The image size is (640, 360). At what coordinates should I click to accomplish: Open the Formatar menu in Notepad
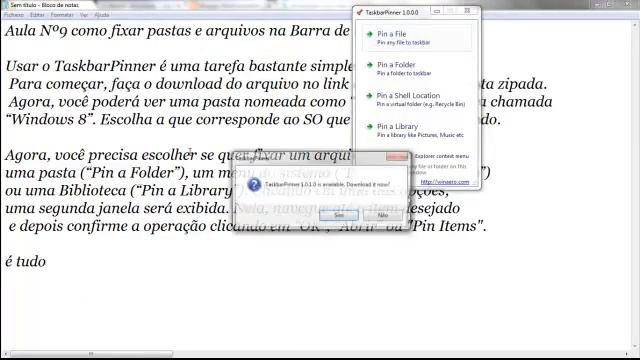pyautogui.click(x=62, y=15)
